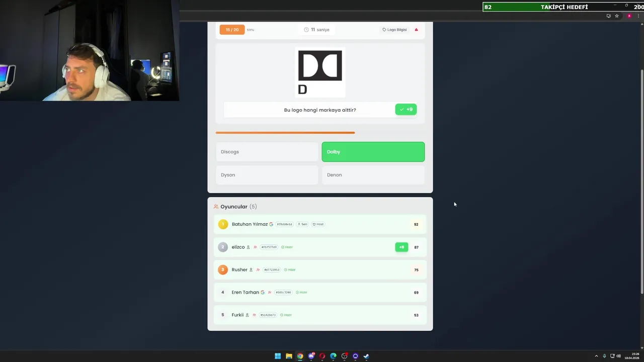
Task: Click the Logo Bilgisi category tag
Action: coord(394,30)
